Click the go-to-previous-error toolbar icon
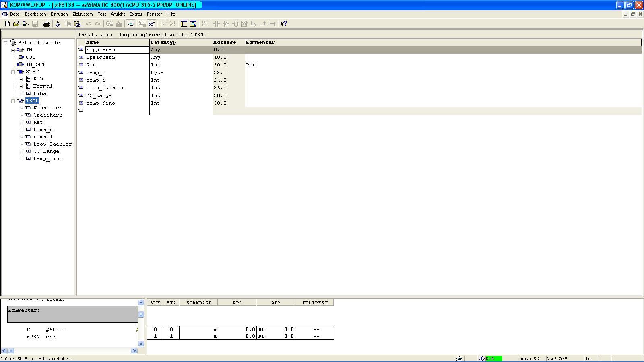The image size is (644, 362). (163, 24)
